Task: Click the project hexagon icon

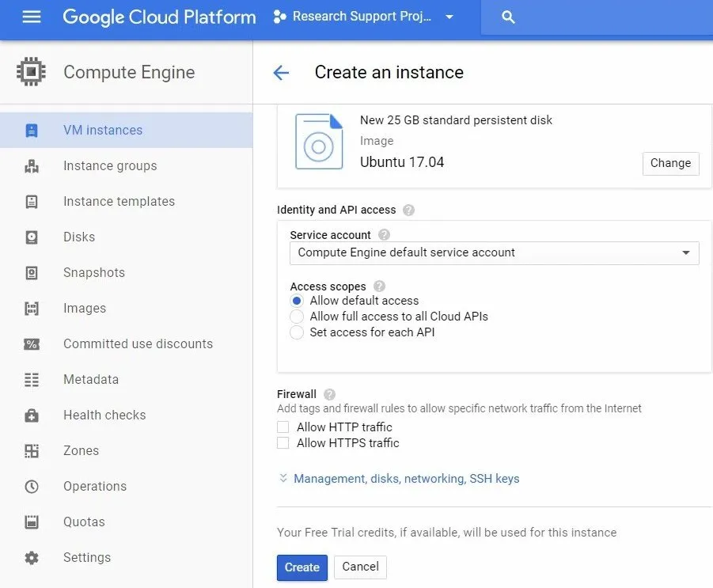Action: click(x=279, y=17)
